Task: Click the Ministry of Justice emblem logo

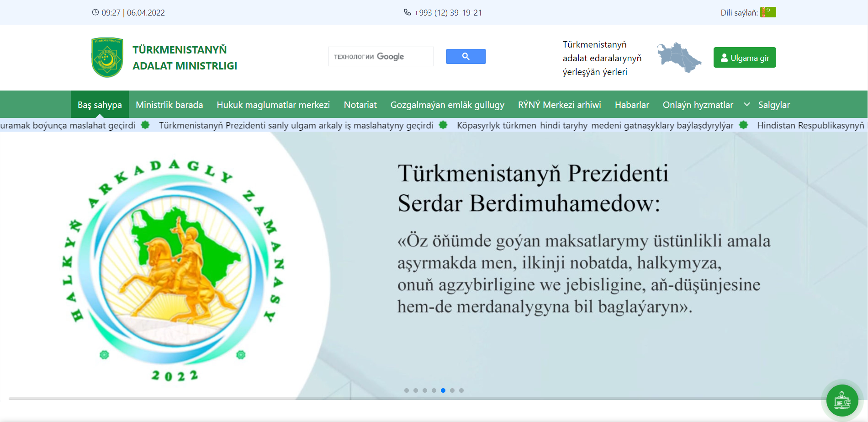Action: coord(107,58)
